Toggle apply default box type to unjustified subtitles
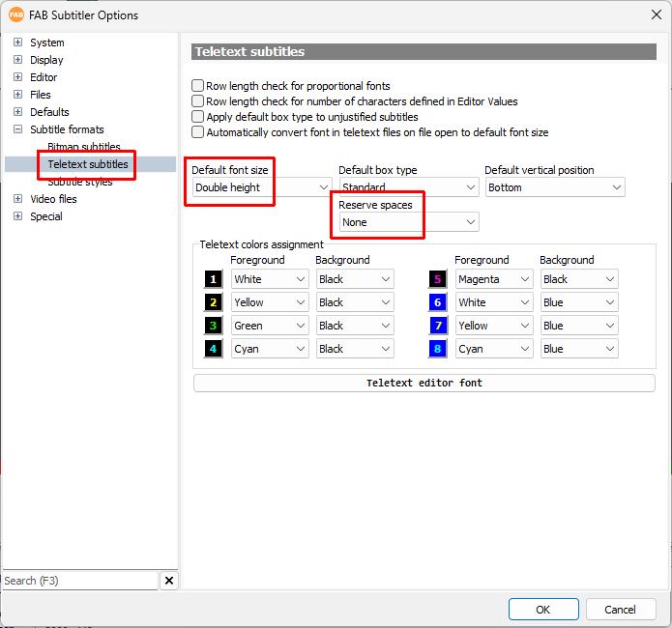Viewport: 672px width, 628px height. point(197,117)
